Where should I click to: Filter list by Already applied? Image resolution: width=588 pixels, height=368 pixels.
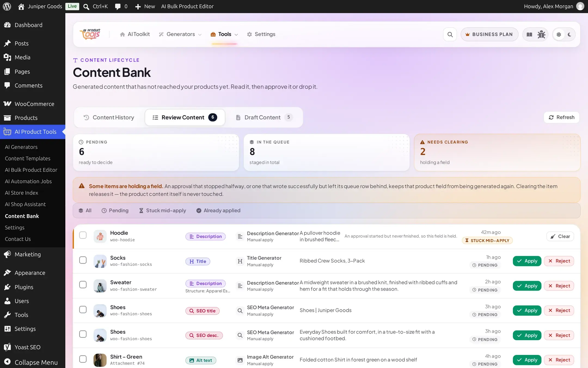tap(218, 210)
